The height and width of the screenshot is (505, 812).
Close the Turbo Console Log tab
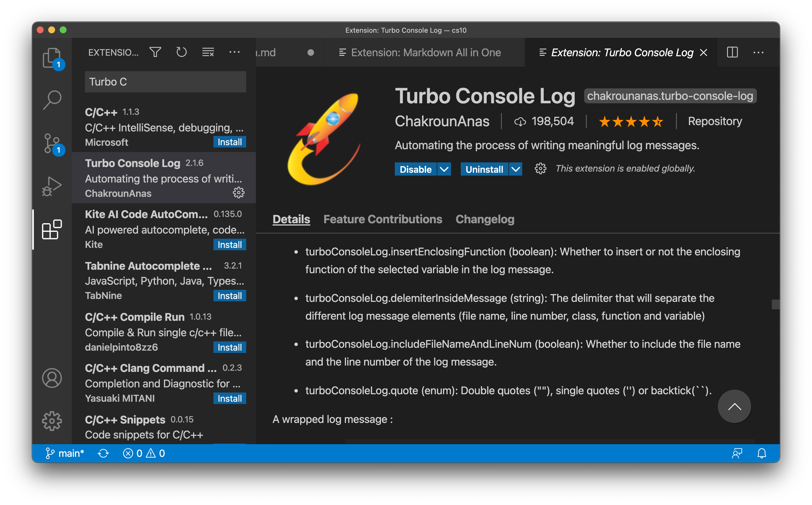(704, 53)
